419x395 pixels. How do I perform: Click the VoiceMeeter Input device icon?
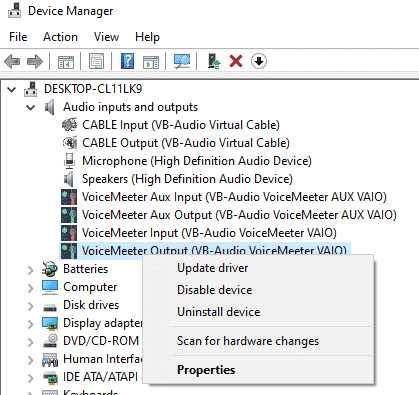tap(69, 233)
